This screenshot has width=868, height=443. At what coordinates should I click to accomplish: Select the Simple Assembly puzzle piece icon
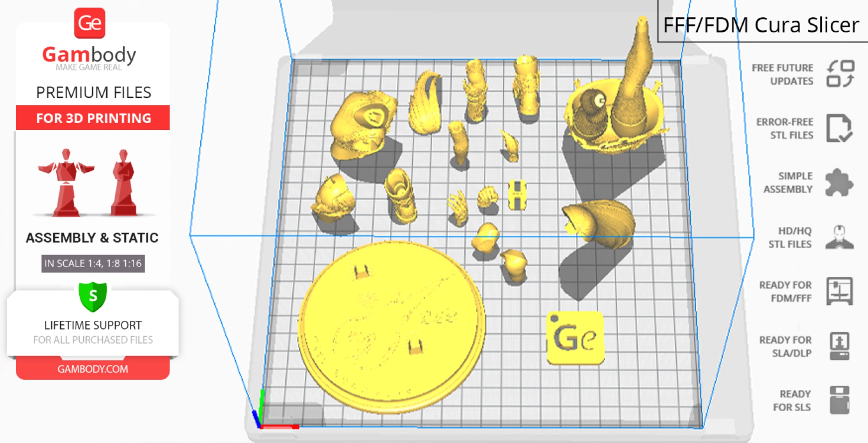[838, 183]
